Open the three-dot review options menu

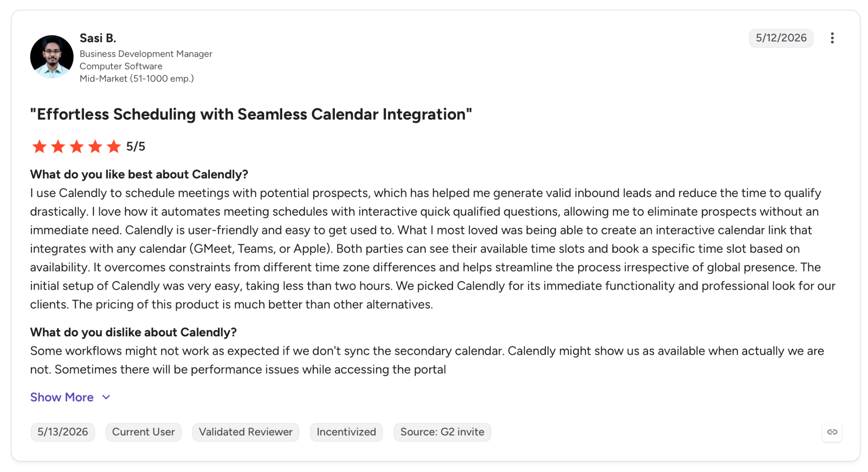click(832, 38)
